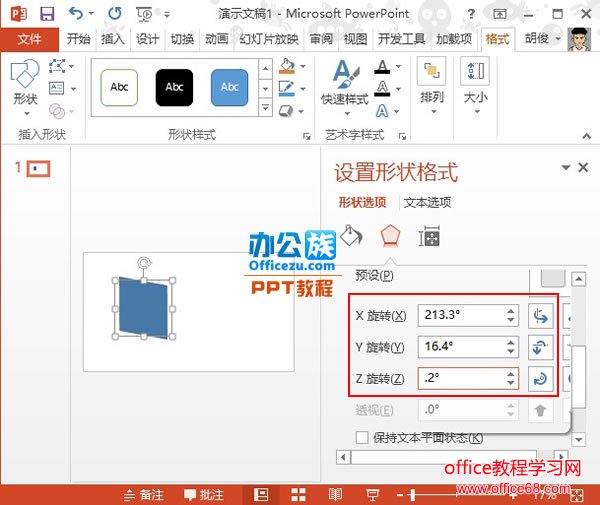This screenshot has width=600, height=505.
Task: Switch to 文本选项 text options
Action: [427, 202]
